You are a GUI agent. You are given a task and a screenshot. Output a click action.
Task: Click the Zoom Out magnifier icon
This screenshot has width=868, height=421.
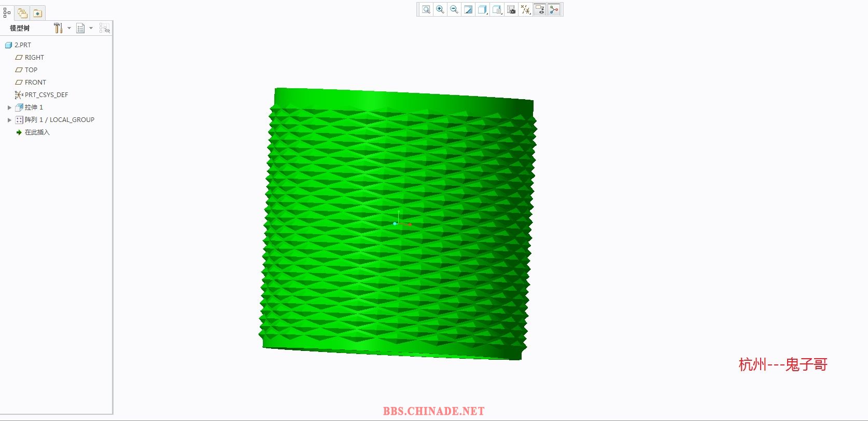pyautogui.click(x=454, y=9)
